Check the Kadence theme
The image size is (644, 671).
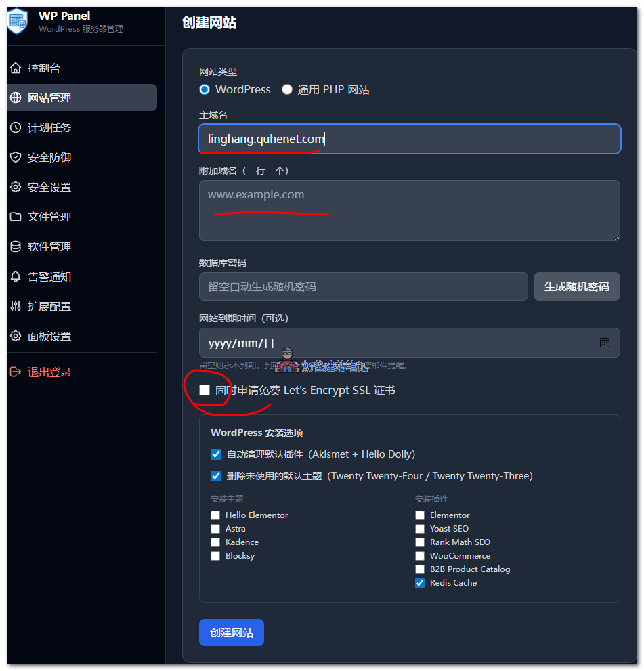215,542
